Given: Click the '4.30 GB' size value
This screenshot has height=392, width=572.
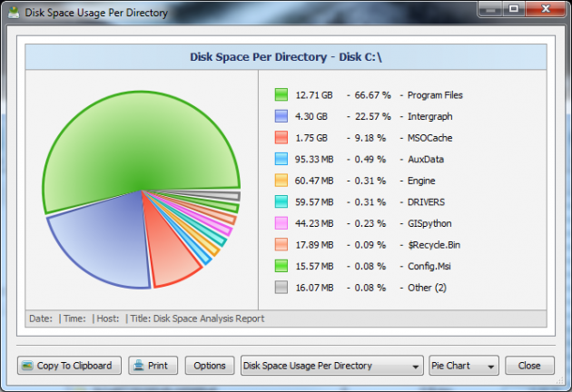Looking at the screenshot, I should coord(311,117).
